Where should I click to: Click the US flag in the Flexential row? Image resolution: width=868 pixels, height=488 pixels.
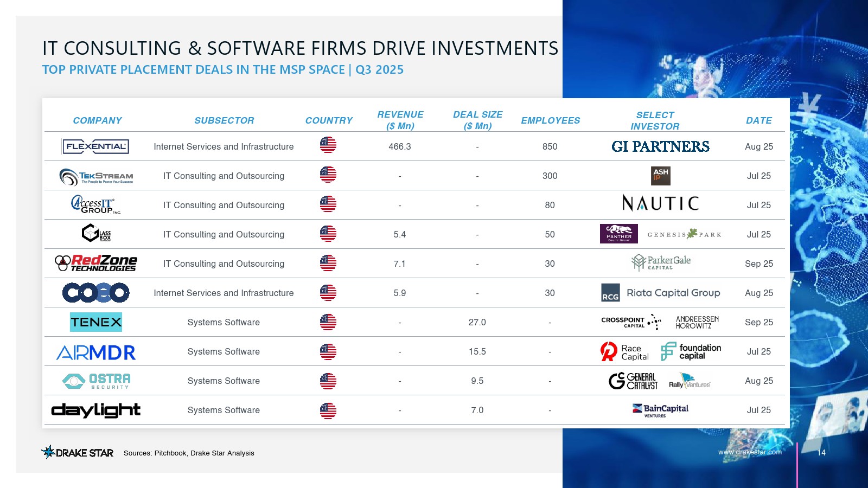pos(328,145)
